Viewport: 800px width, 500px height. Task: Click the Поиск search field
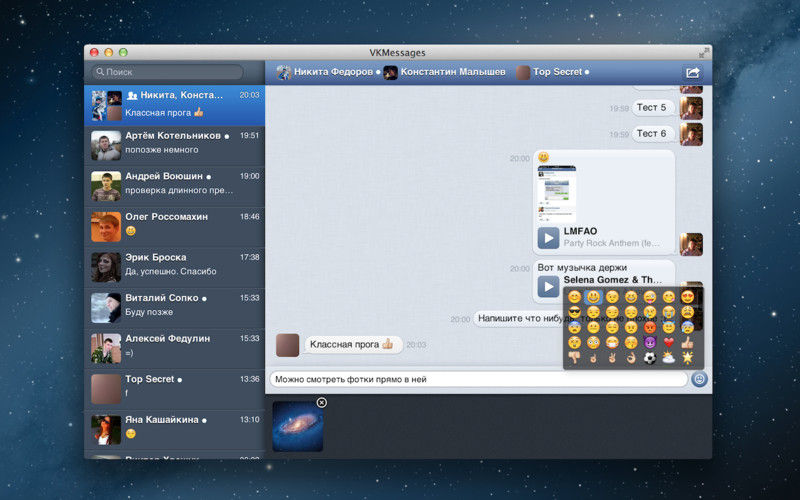(168, 72)
